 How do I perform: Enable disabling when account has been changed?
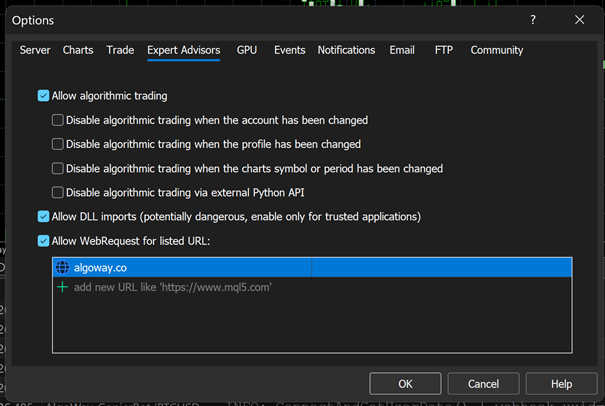[x=57, y=120]
